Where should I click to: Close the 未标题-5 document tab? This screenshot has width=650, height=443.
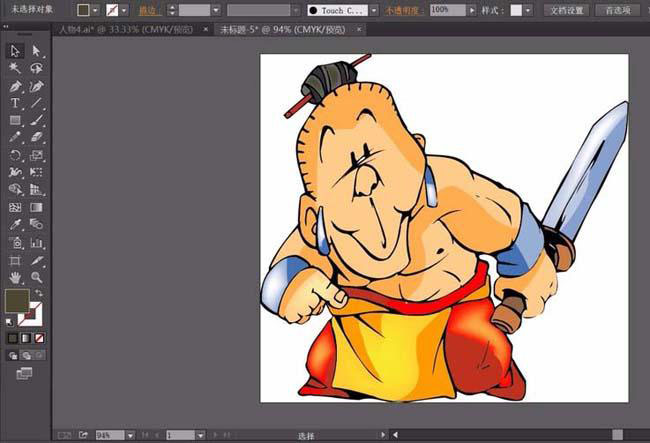(359, 29)
